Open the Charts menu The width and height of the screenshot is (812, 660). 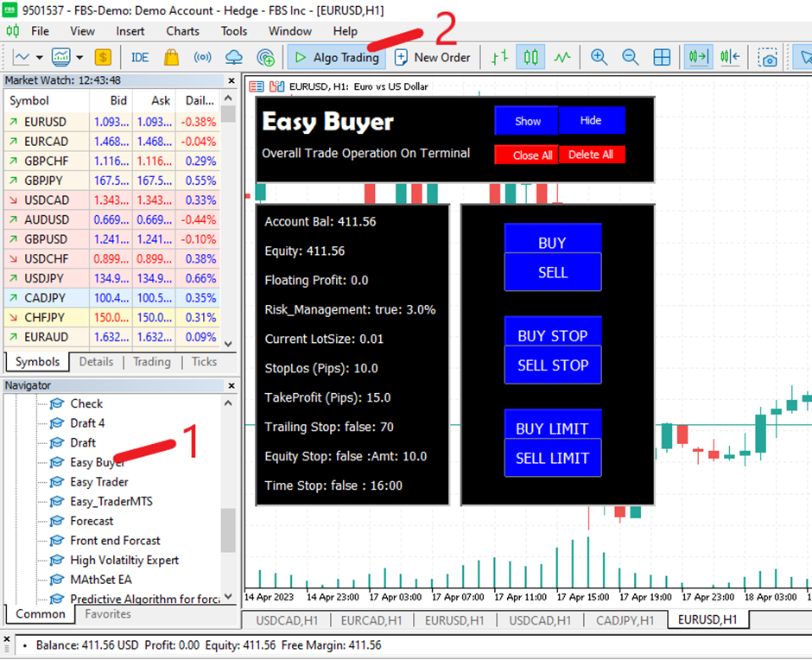[x=182, y=31]
